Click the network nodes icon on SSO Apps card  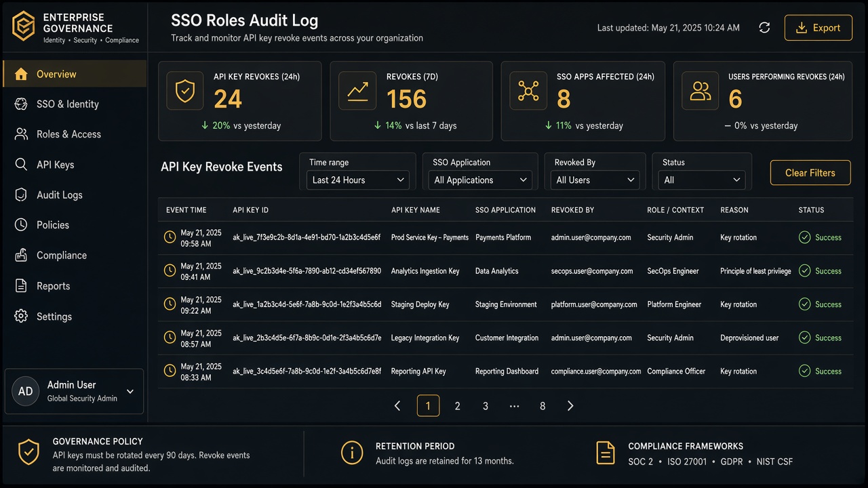click(528, 91)
